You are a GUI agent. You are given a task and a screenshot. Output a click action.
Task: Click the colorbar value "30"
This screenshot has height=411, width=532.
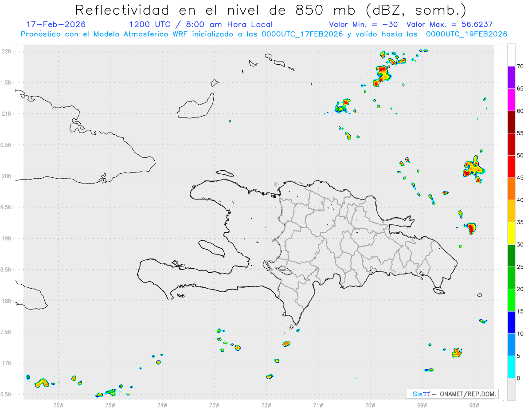[x=520, y=245]
